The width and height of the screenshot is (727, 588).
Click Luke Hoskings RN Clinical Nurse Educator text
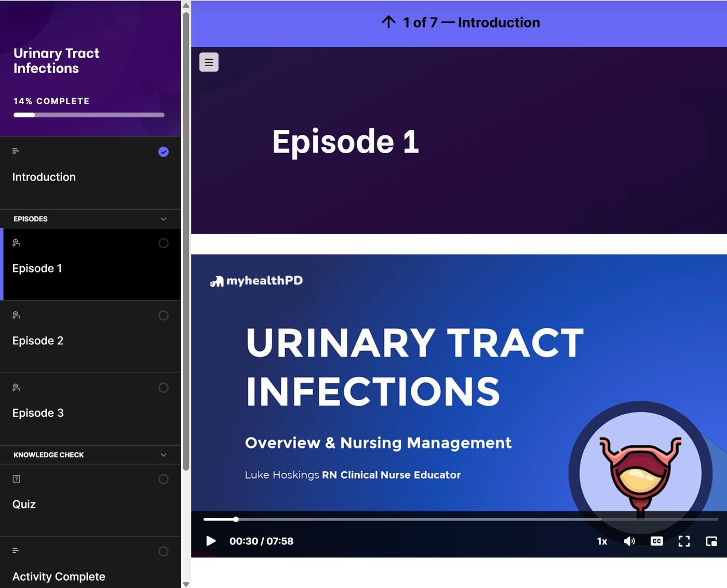click(353, 475)
